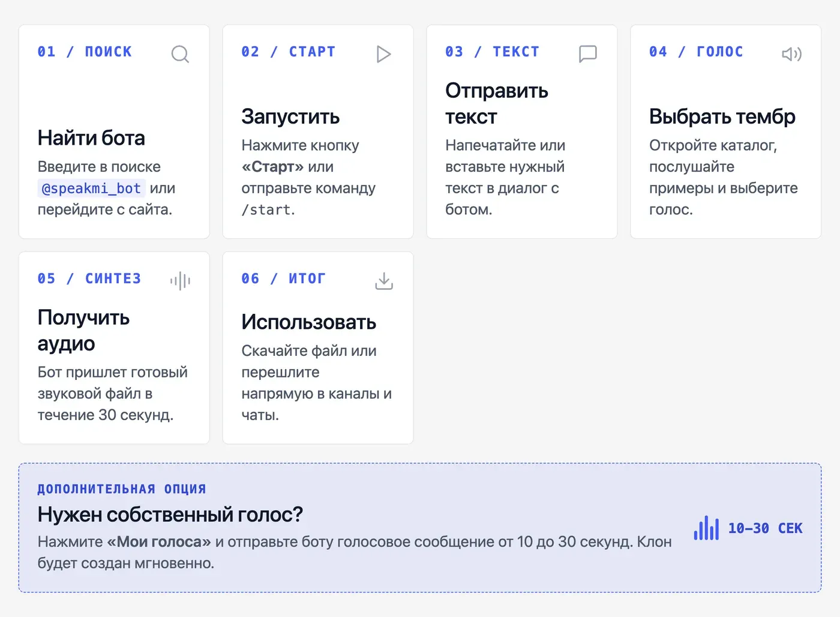Click the heading «Запустить»

[x=290, y=116]
